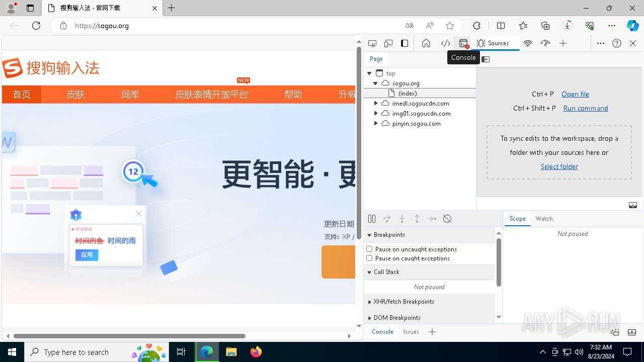644x362 pixels.
Task: Open the Issues drawer tab
Action: click(411, 332)
